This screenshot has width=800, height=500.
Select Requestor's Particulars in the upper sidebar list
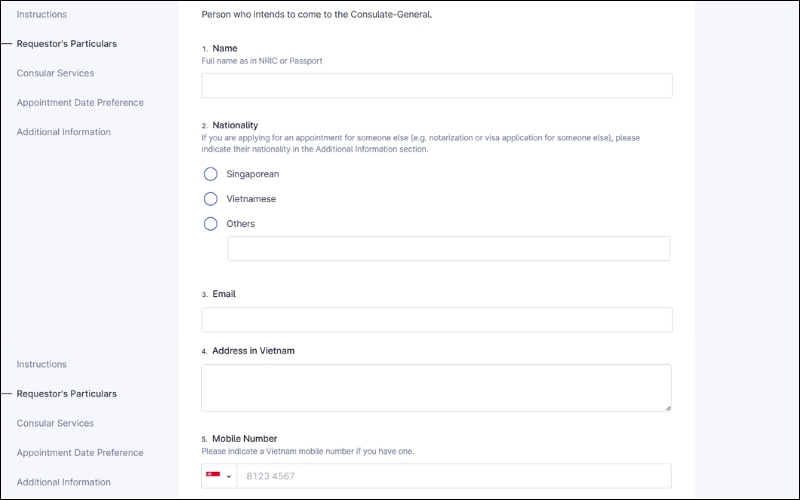click(66, 44)
